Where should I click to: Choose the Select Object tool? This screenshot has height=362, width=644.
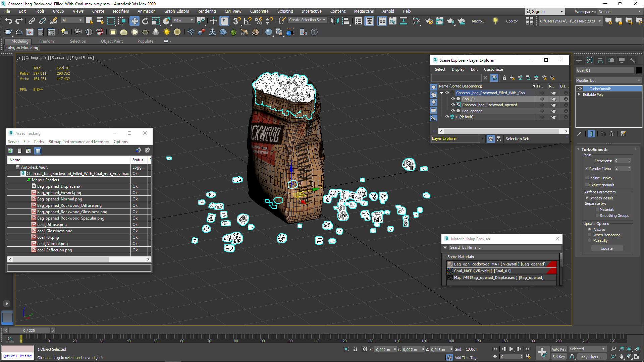point(89,21)
